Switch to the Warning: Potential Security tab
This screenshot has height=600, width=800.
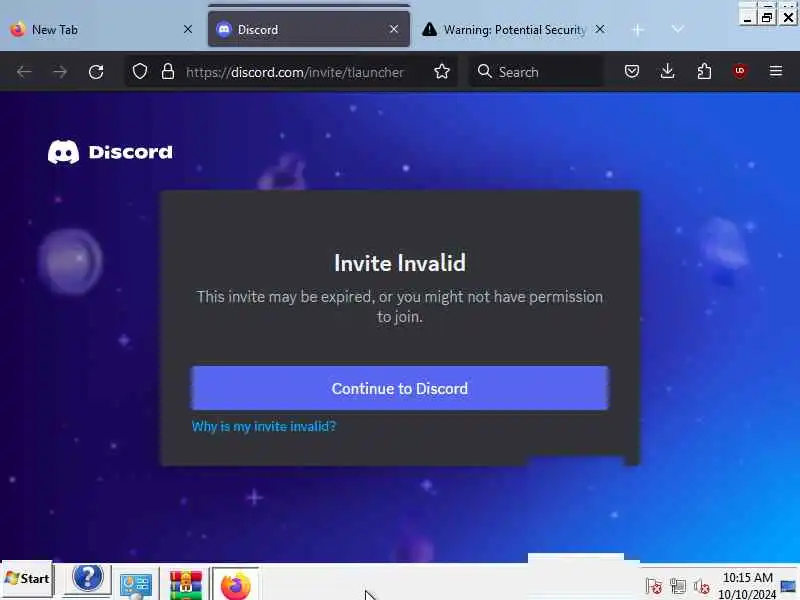(513, 30)
